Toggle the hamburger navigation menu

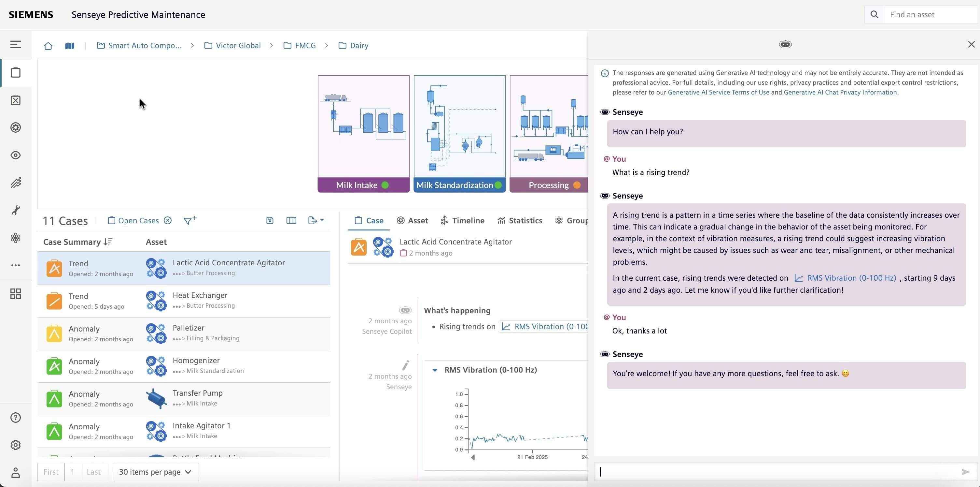pyautogui.click(x=16, y=45)
